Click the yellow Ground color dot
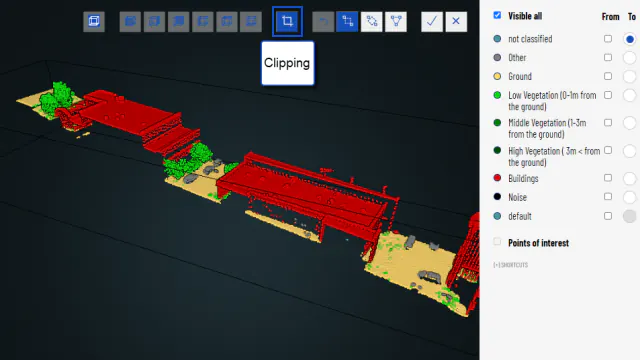Screen dimensions: 640x360 click(497, 76)
